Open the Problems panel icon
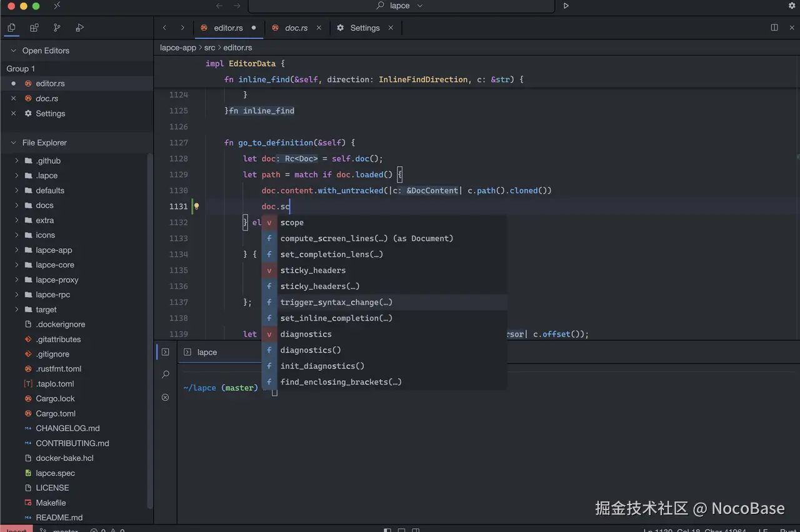This screenshot has height=532, width=800. click(x=165, y=397)
